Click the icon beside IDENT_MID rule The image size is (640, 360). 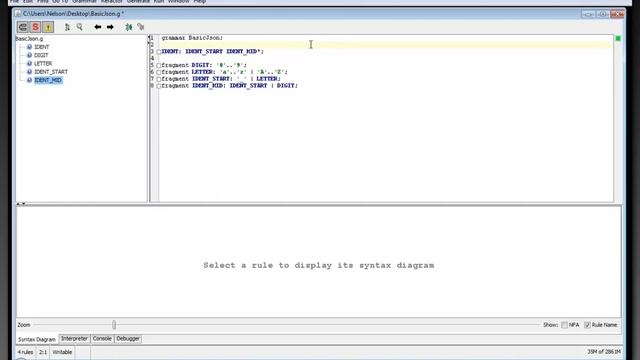[29, 80]
